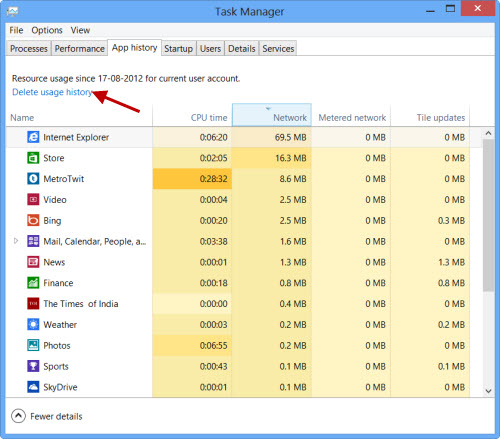500x439 pixels.
Task: Click the Delete usage history link
Action: 52,92
